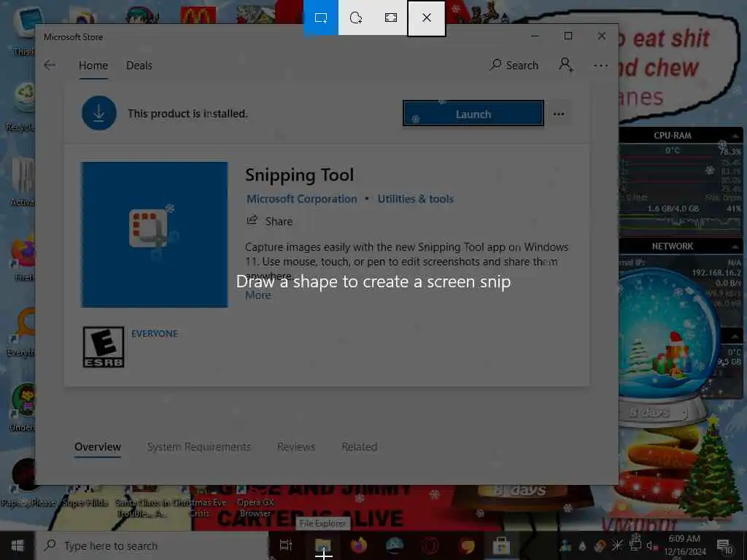Open Microsoft Store from the taskbar
This screenshot has width=747, height=560.
(502, 545)
